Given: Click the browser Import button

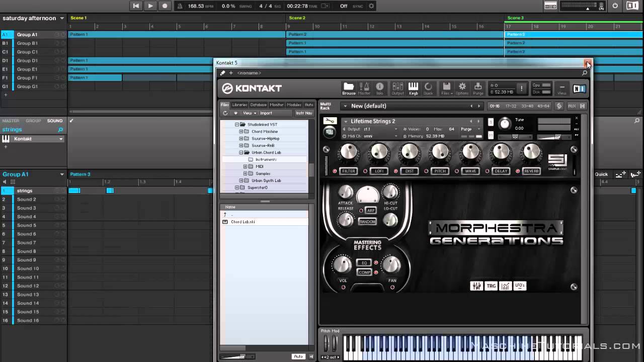Looking at the screenshot, I should point(266,113).
